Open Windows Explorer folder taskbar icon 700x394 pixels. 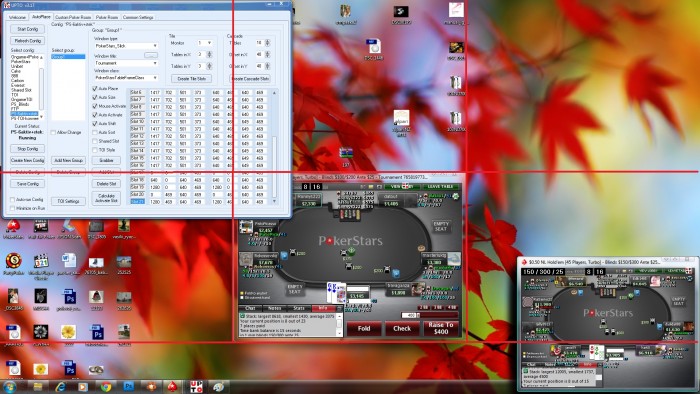click(38, 387)
